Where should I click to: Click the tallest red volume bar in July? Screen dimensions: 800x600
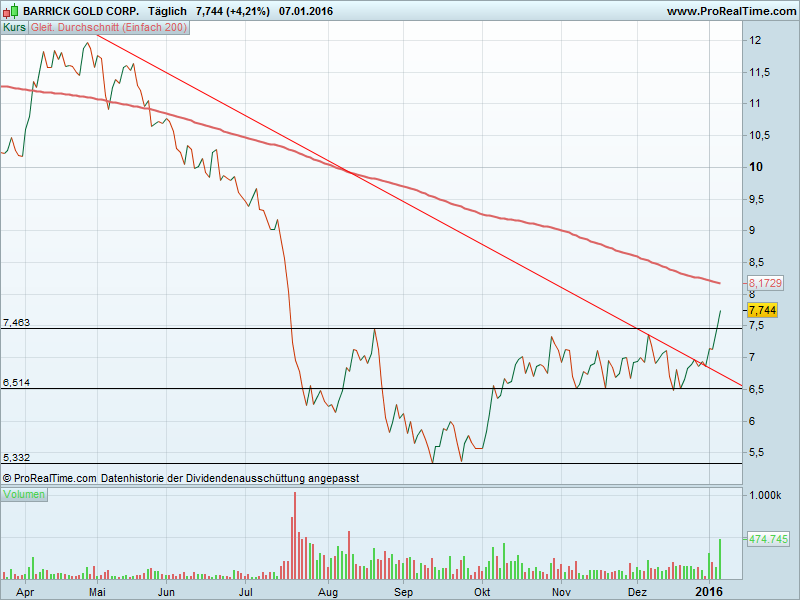coord(295,535)
